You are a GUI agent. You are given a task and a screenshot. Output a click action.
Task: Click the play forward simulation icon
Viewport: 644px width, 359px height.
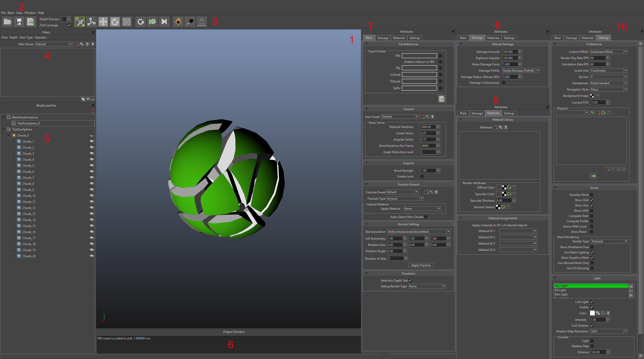click(x=152, y=22)
